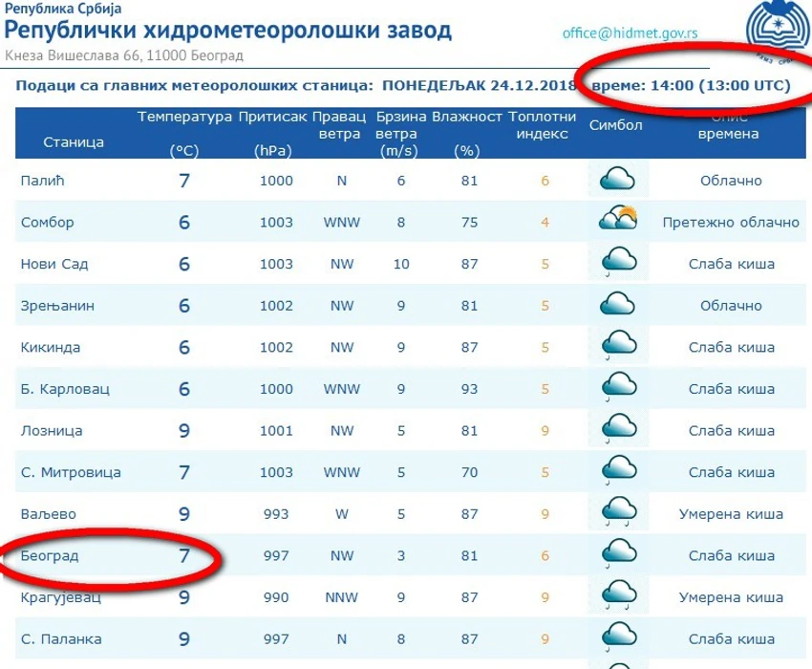Click the cloud icon in Зрењанин row
This screenshot has width=812, height=669.
click(x=617, y=304)
